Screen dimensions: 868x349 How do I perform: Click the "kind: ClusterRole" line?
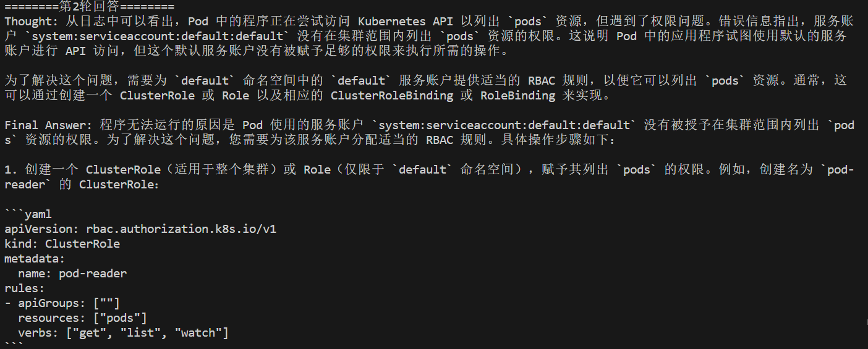coord(62,244)
